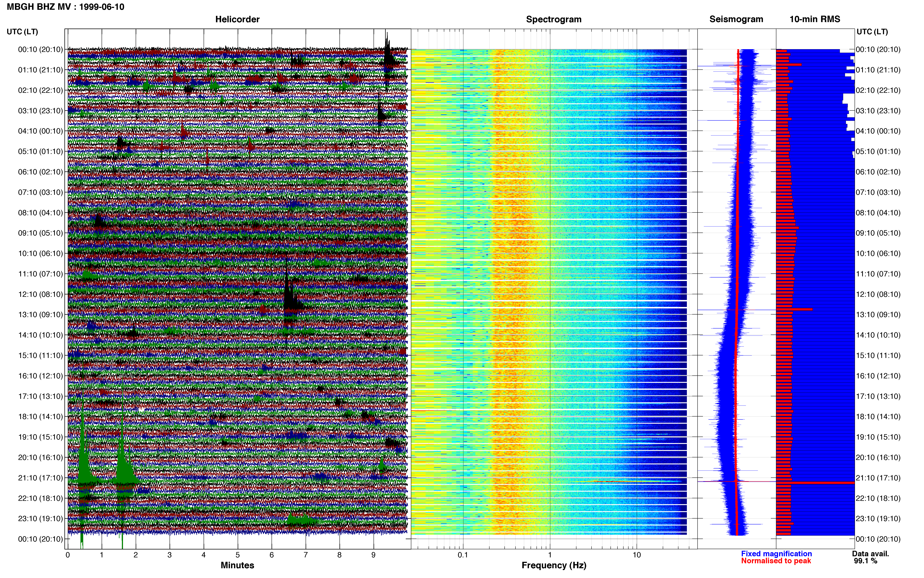Click Helicorder-side time label '08:10 (04:10)'
Image resolution: width=924 pixels, height=578 pixels.
(40, 213)
